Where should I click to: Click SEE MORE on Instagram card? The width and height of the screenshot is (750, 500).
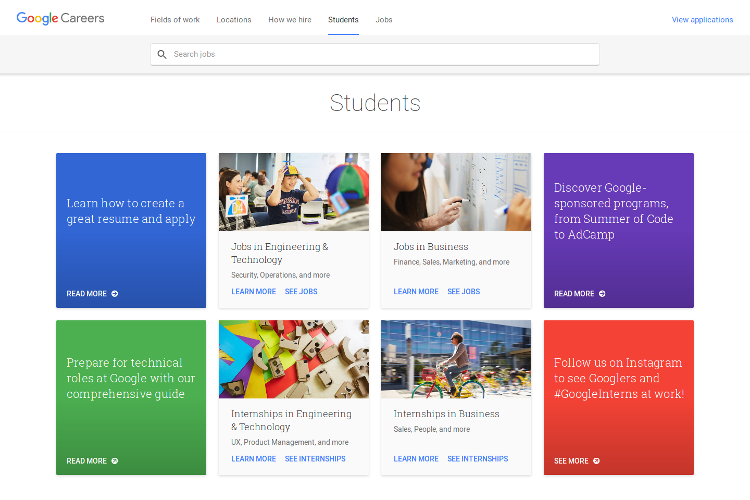[571, 461]
